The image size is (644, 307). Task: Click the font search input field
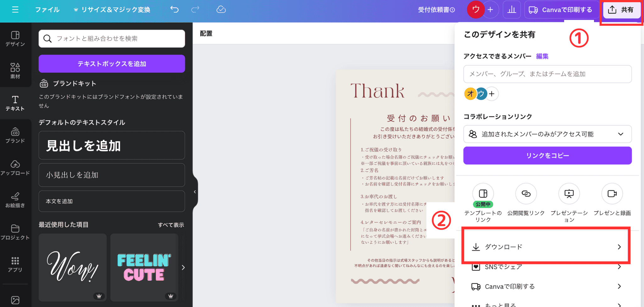click(116, 39)
